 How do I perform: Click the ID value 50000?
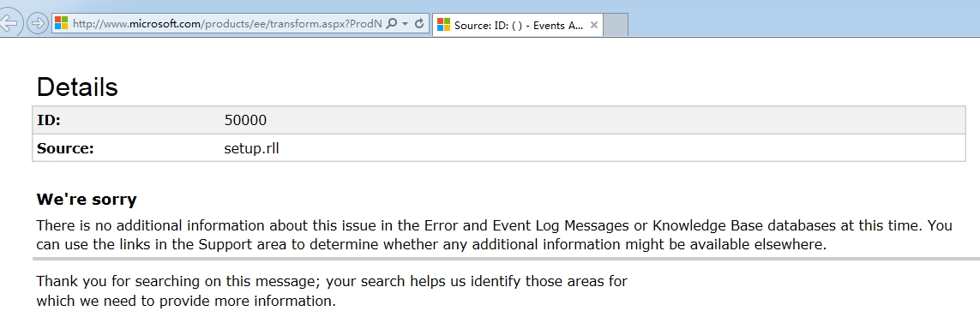245,120
